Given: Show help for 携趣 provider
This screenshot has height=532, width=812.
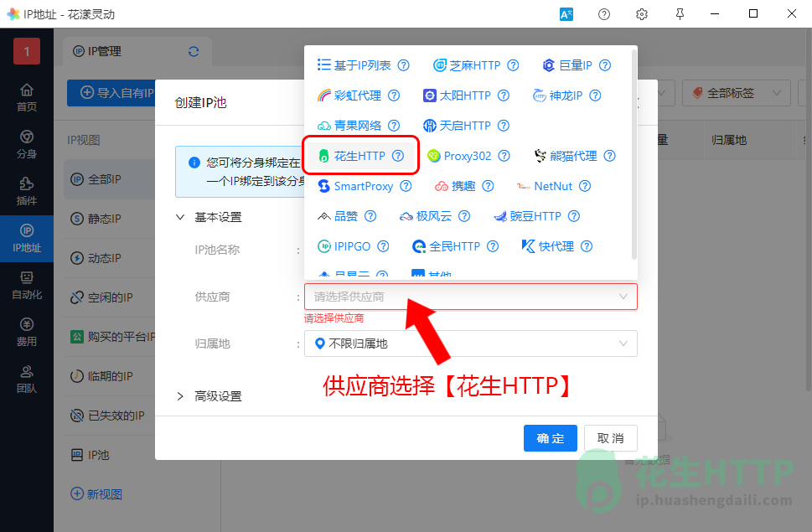Looking at the screenshot, I should coord(488,186).
